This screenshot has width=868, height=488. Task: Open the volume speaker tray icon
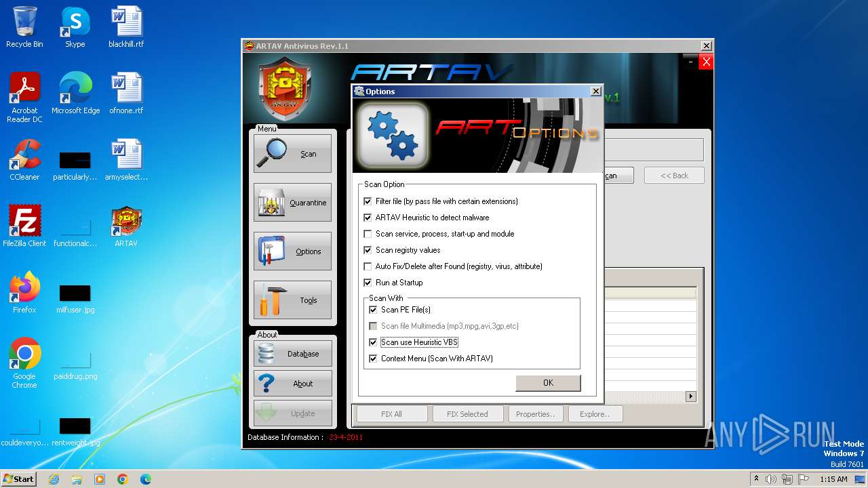pos(771,479)
